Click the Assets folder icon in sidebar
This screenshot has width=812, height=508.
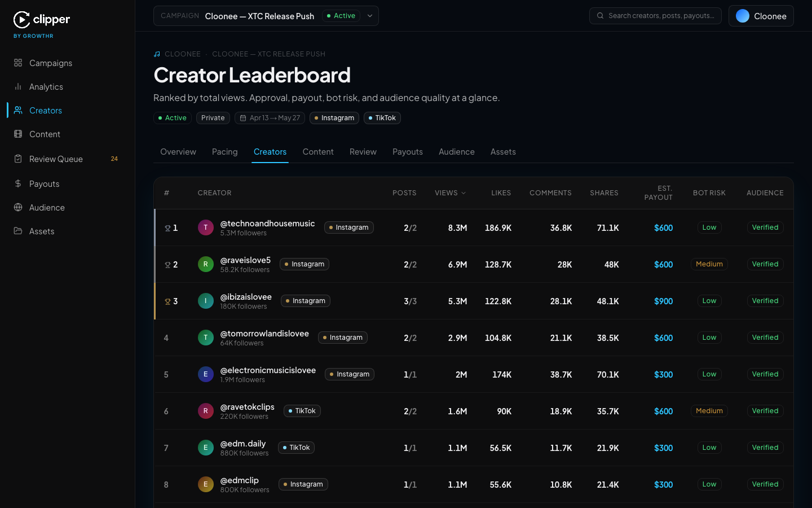18,231
